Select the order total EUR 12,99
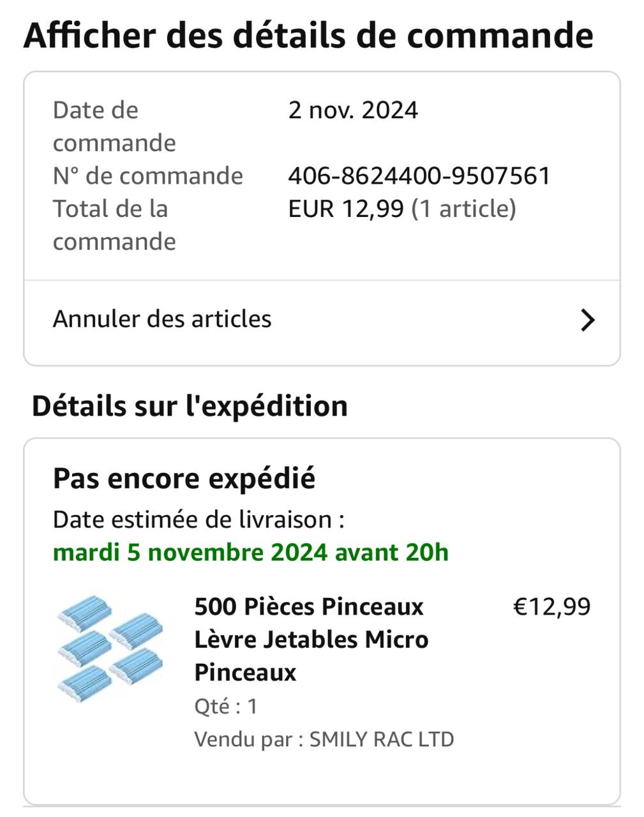Screen dimensions: 644x817 tap(346, 209)
